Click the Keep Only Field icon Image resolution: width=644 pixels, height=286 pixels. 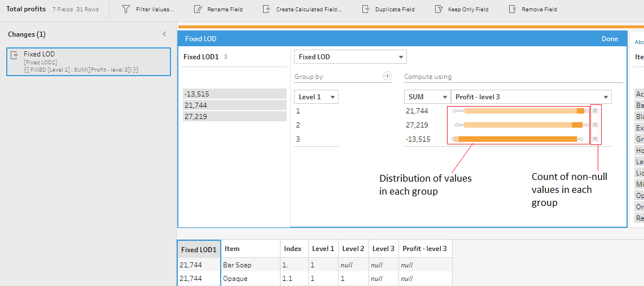pos(439,9)
